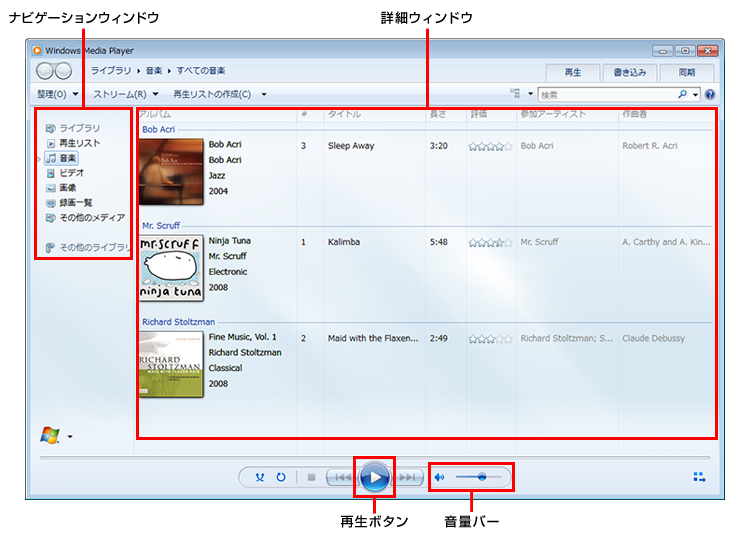Skip to the previous track
Viewport: 750px width, 540px height.
[x=342, y=477]
